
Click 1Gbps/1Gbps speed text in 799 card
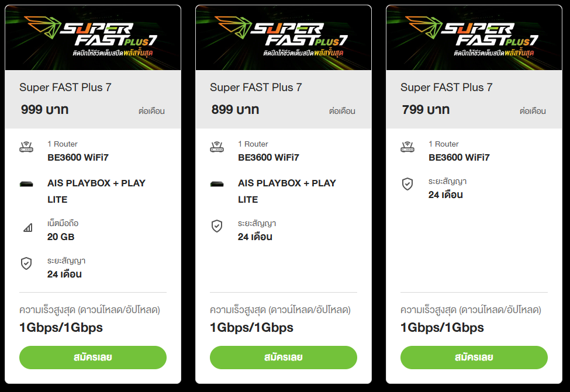(x=442, y=327)
